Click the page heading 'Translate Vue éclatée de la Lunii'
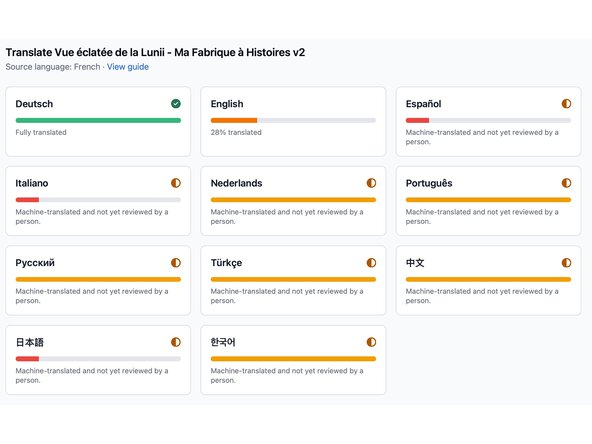Screen dimensions: 592x444 155,52
